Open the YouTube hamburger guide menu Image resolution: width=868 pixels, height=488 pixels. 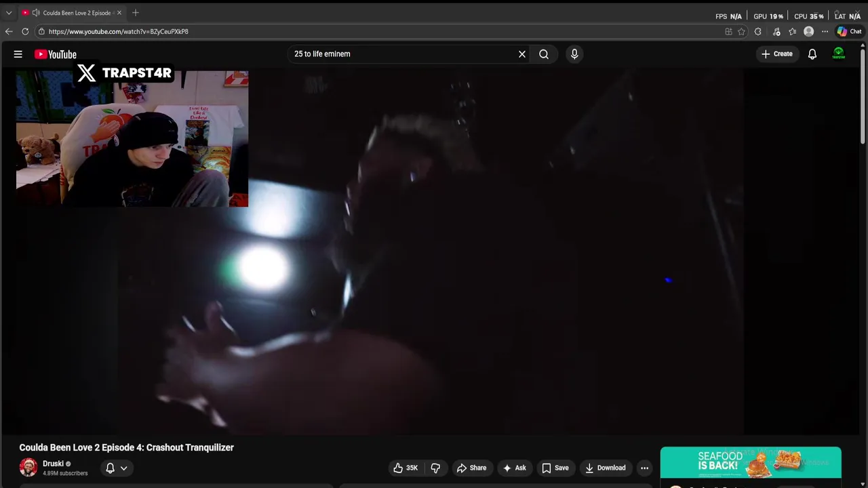[18, 54]
